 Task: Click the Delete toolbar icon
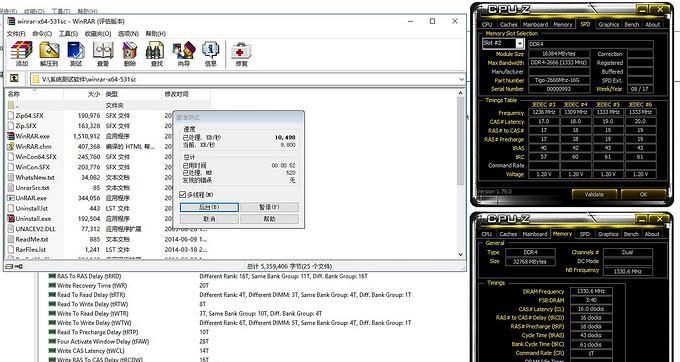[x=130, y=54]
